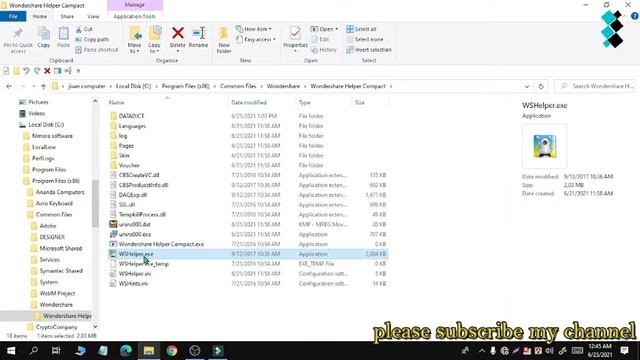Click Invert selection
Screen dimensions: 640x360
coord(369,50)
